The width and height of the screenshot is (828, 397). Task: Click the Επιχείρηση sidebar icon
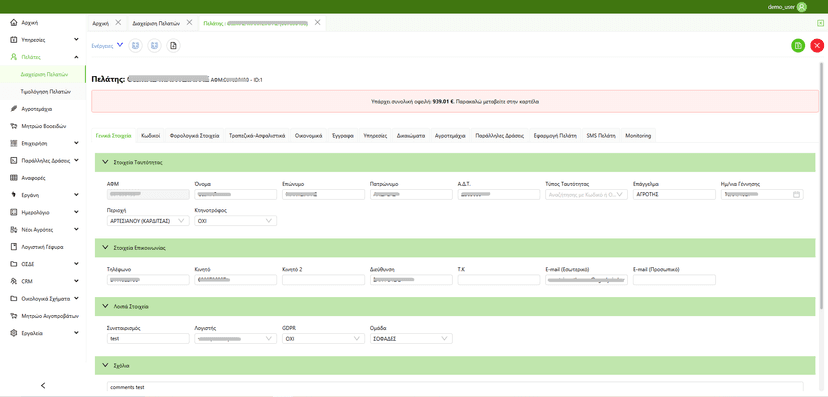click(x=14, y=143)
